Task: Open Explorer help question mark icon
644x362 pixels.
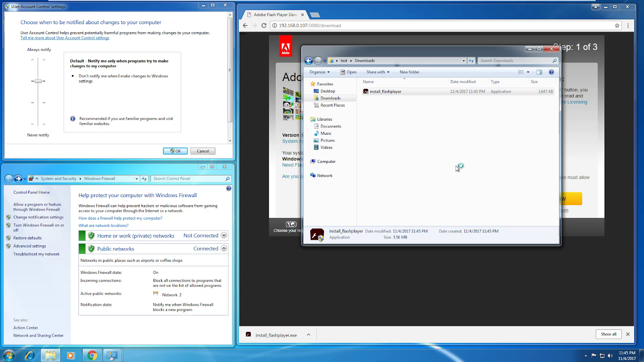Action: coord(551,72)
